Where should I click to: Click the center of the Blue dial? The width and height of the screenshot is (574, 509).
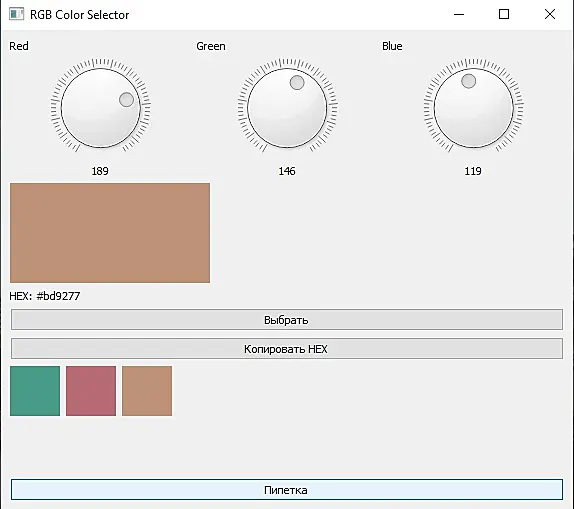pyautogui.click(x=474, y=108)
